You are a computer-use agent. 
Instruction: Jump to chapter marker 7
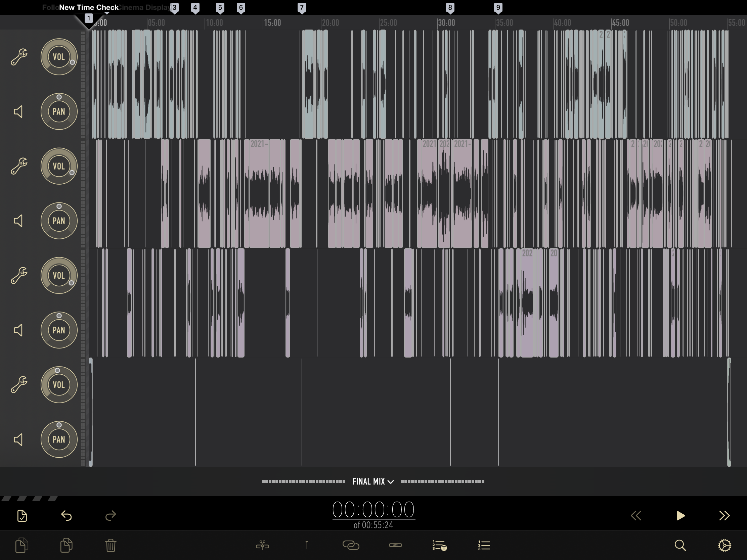(302, 8)
